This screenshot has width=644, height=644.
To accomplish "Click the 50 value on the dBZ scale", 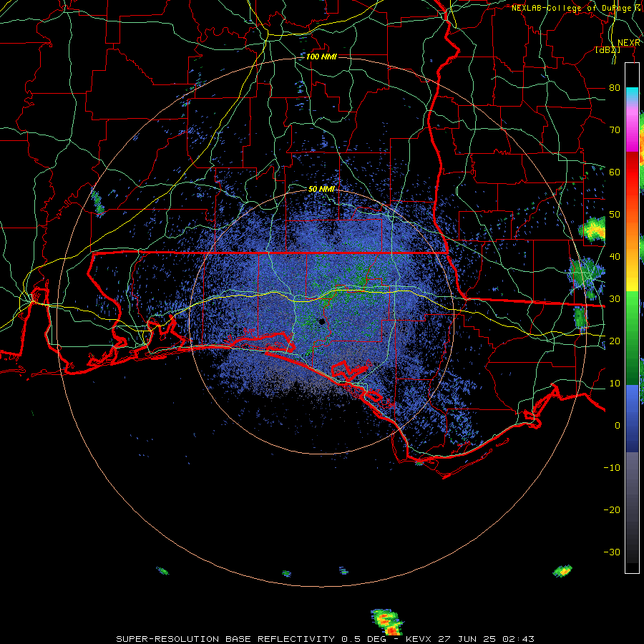I will pyautogui.click(x=615, y=215).
